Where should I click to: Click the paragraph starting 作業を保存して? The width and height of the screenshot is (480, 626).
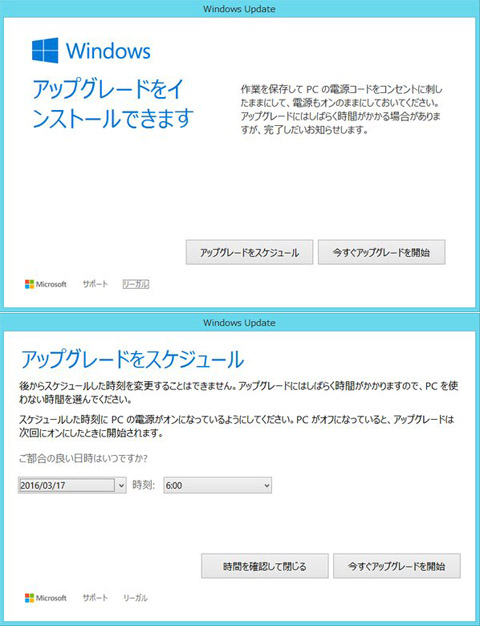341,109
